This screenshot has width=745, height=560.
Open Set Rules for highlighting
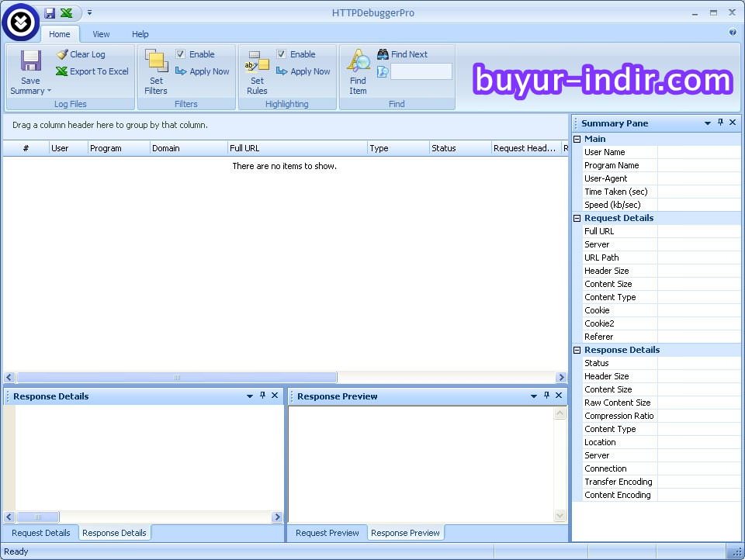click(x=257, y=72)
